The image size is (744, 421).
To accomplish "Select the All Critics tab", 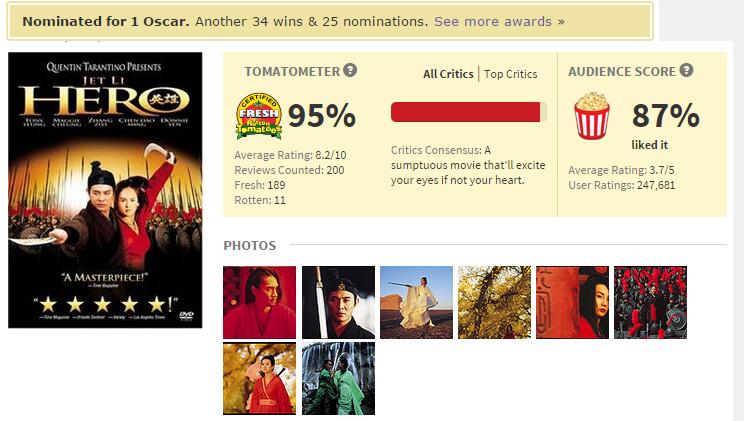I will (448, 74).
